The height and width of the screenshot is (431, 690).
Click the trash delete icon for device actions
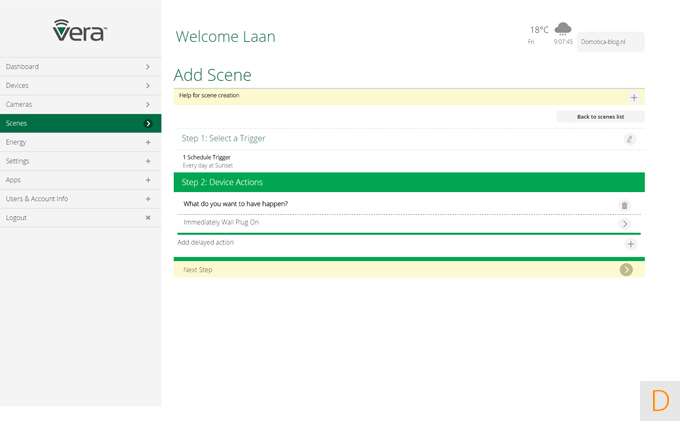[625, 205]
